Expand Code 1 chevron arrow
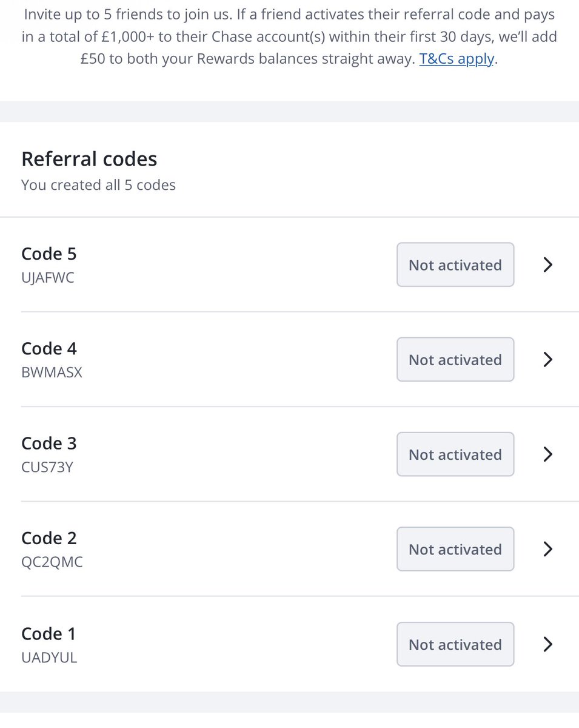This screenshot has width=579, height=728. [x=548, y=644]
